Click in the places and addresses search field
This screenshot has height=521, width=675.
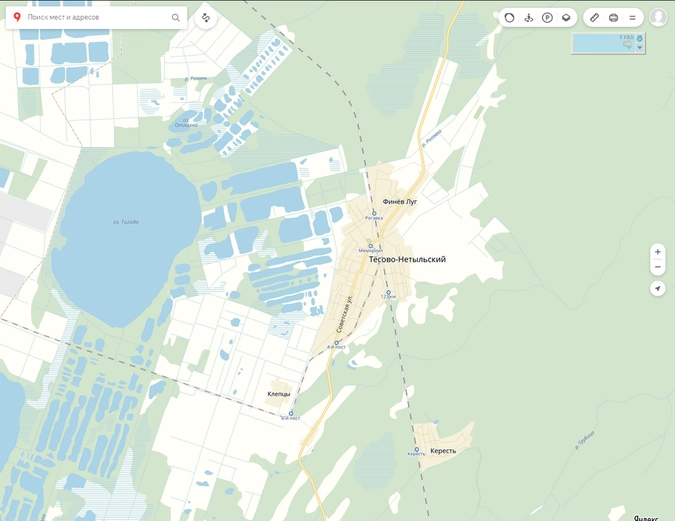point(95,17)
